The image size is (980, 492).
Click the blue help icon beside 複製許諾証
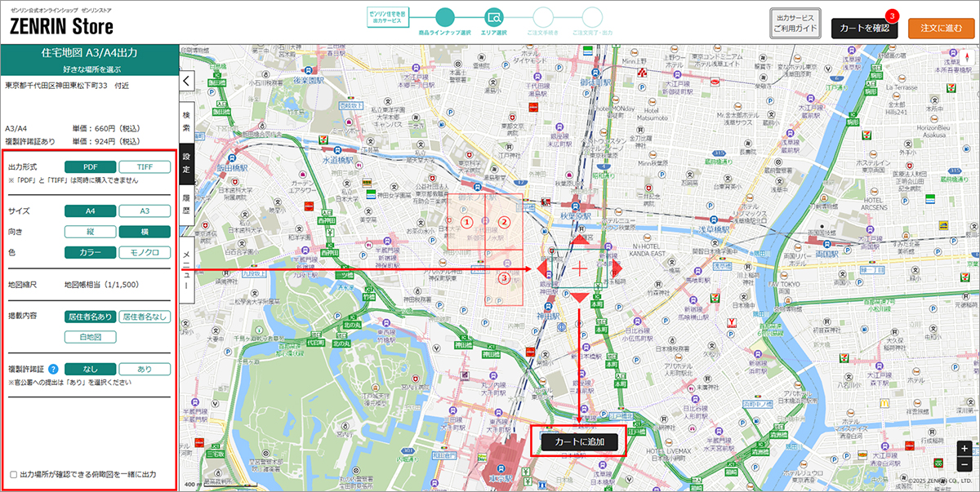(52, 369)
